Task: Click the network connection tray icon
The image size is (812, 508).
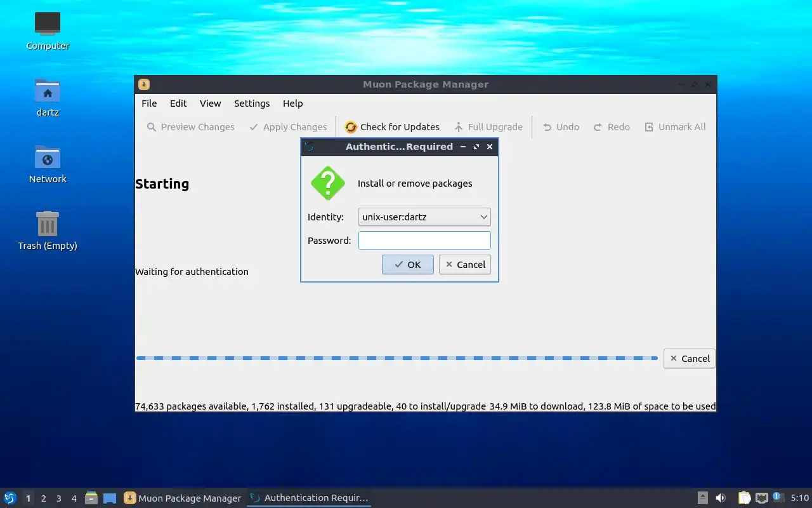Action: click(762, 498)
